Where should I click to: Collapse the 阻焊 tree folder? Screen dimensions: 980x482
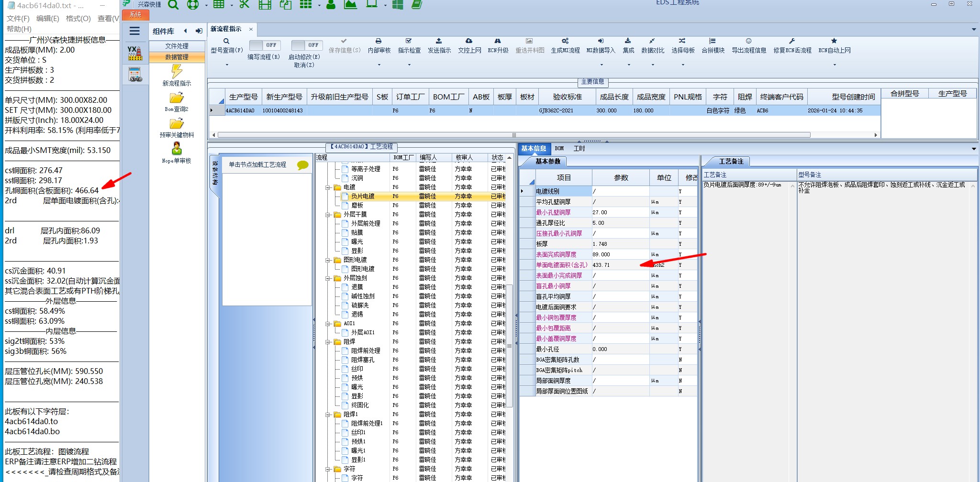(328, 342)
